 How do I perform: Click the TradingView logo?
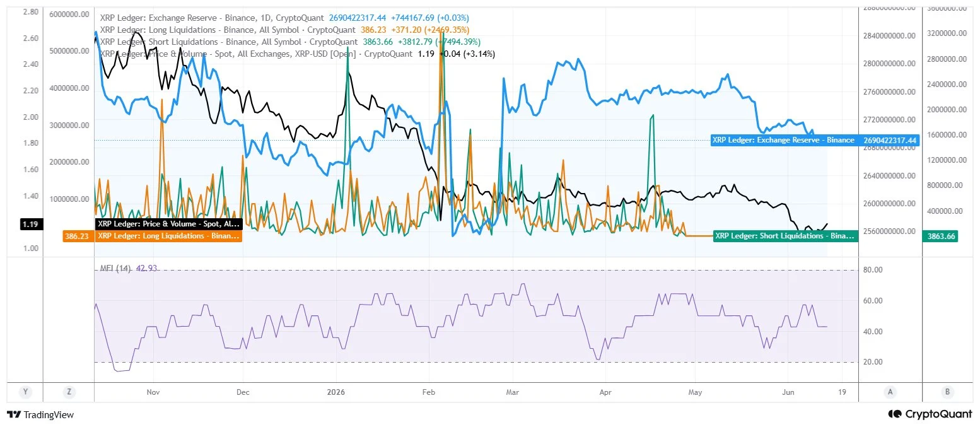[x=40, y=414]
